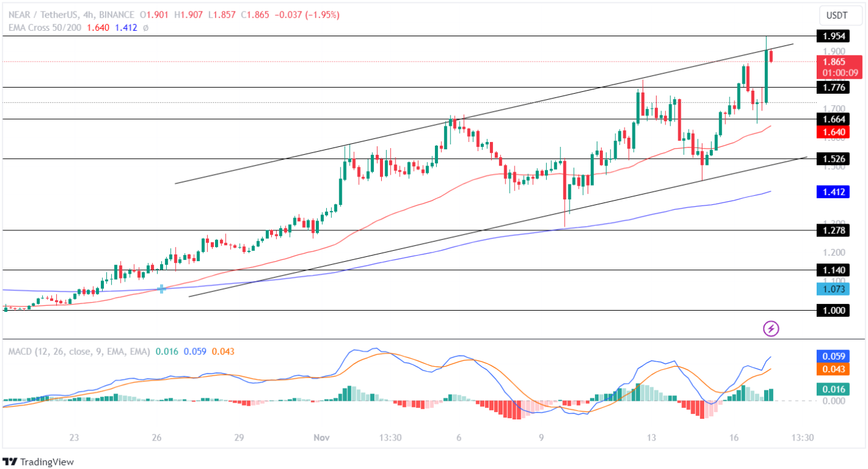Click the 23 date on time axis

coord(74,438)
